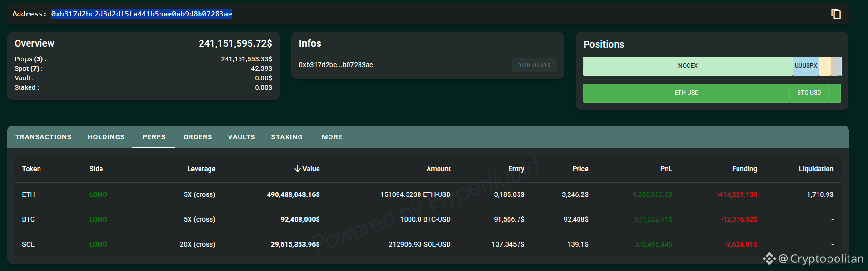Open the SOL token row

coord(428,244)
